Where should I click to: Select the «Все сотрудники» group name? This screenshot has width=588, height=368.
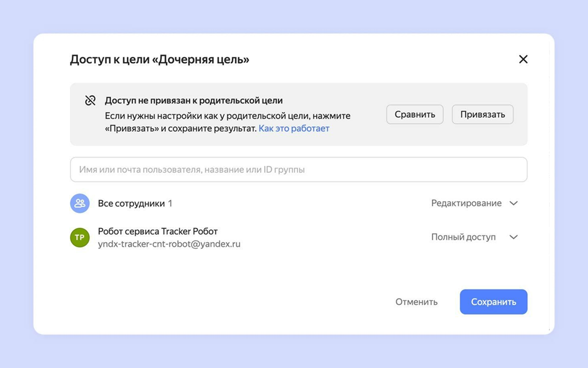[x=131, y=203]
